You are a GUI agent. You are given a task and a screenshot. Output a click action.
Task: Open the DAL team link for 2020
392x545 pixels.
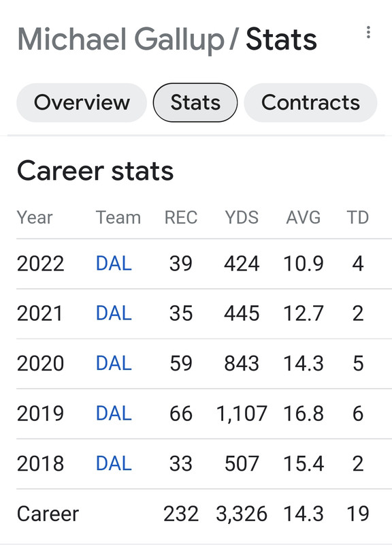point(114,364)
